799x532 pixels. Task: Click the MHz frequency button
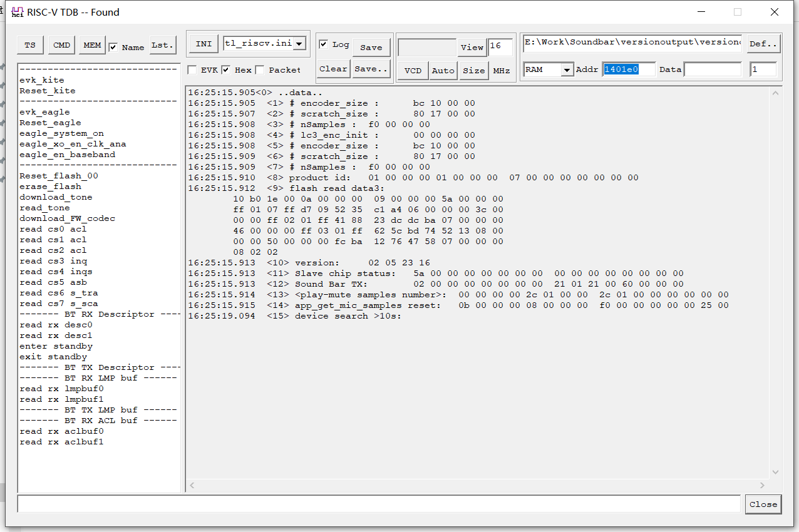coord(501,71)
